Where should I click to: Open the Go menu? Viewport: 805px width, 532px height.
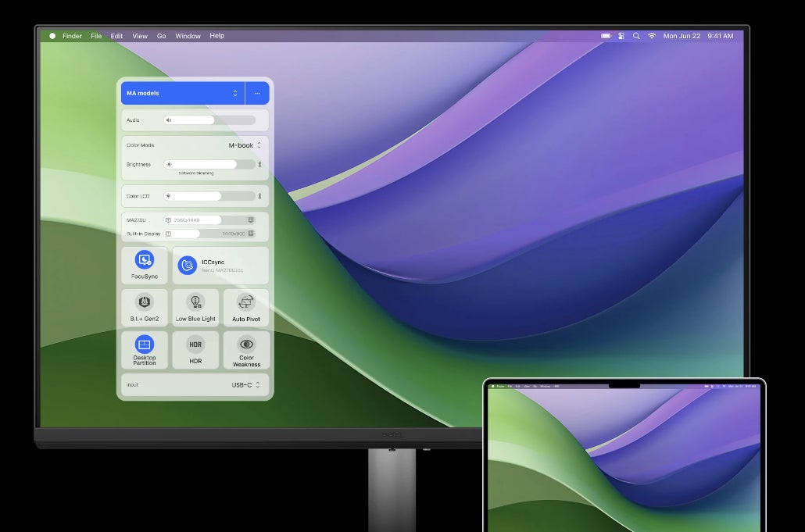point(161,36)
